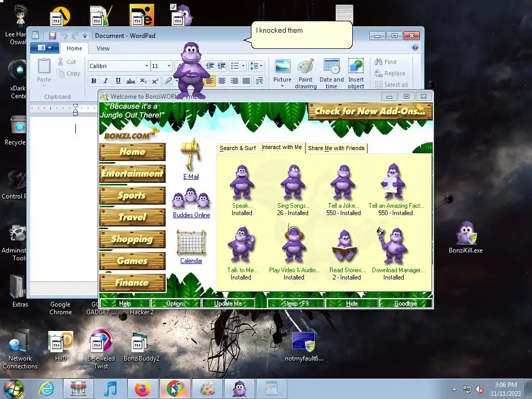Launch Play Video & Audio monkey icon
The height and width of the screenshot is (399, 532).
click(x=294, y=244)
